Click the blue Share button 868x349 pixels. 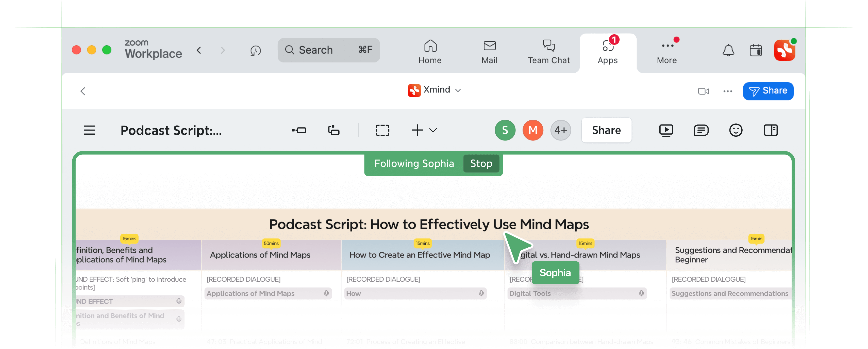(x=768, y=91)
